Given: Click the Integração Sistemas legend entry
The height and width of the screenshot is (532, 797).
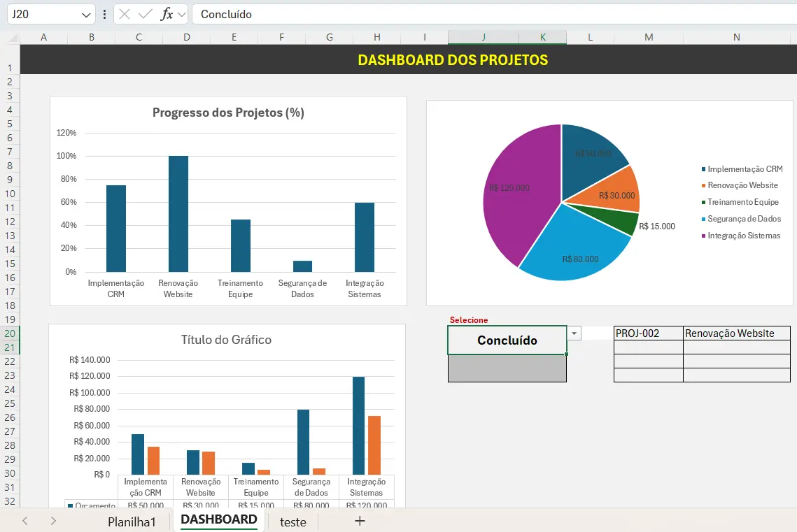Looking at the screenshot, I should (743, 236).
